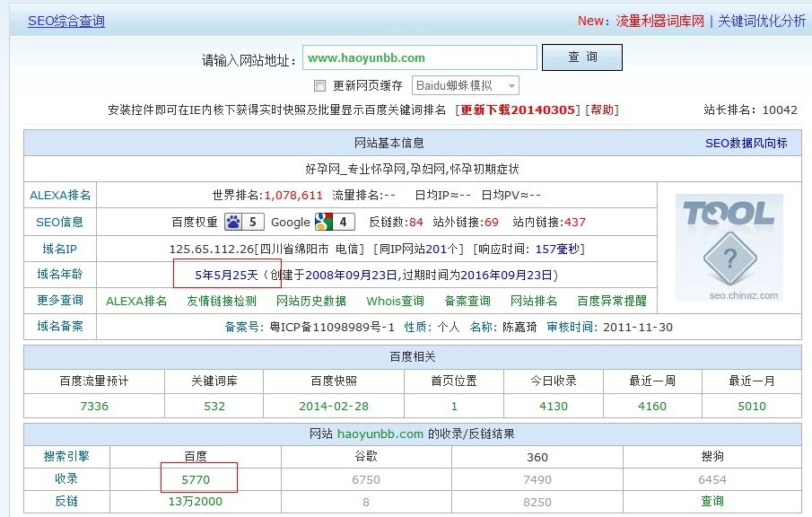Click 百度快照 date 2014-02-28
812x517 pixels.
pyautogui.click(x=334, y=406)
